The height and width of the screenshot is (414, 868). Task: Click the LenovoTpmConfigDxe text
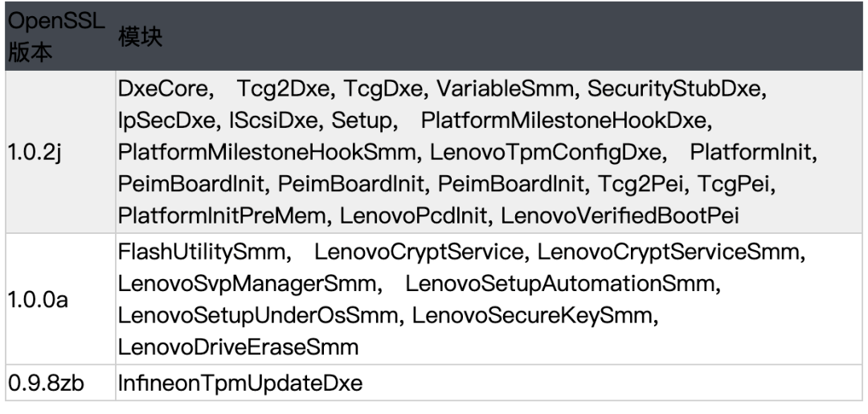[545, 152]
